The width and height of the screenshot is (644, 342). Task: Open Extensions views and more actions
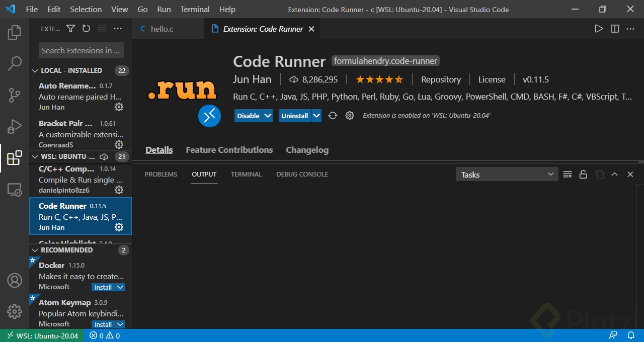pos(118,29)
